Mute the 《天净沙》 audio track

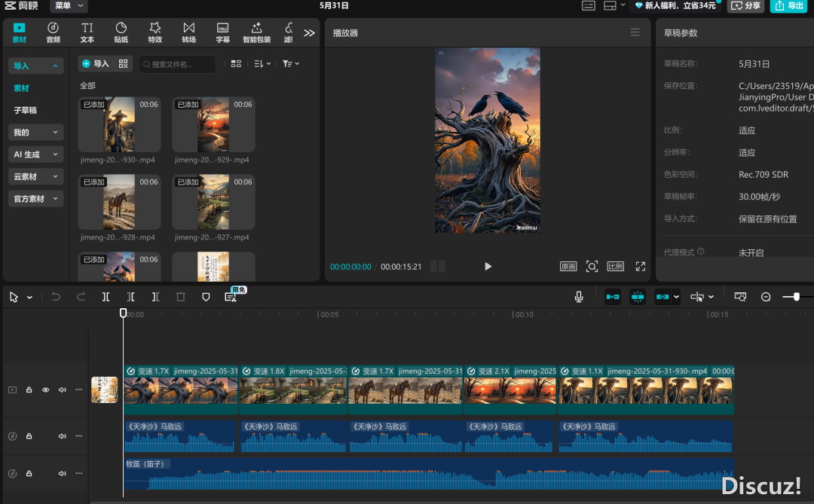[x=62, y=436]
